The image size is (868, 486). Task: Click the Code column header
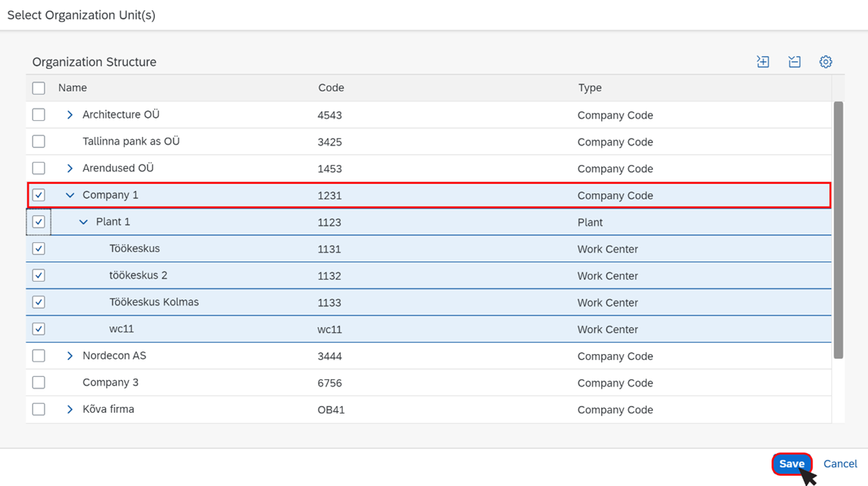[331, 88]
